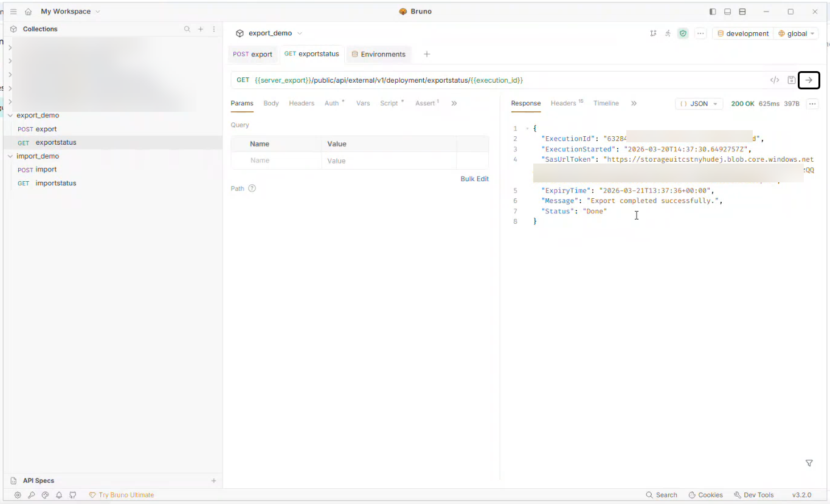
Task: Open the git branch icon in collection toolbar
Action: (653, 33)
